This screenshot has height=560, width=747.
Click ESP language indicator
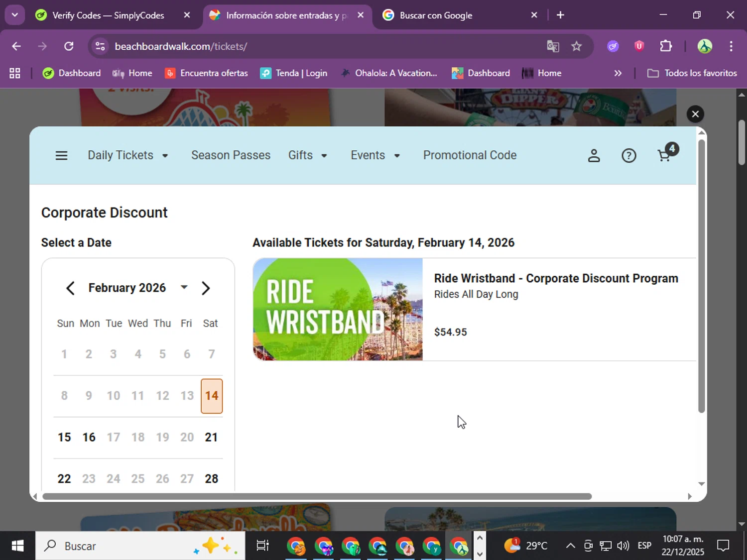click(644, 546)
